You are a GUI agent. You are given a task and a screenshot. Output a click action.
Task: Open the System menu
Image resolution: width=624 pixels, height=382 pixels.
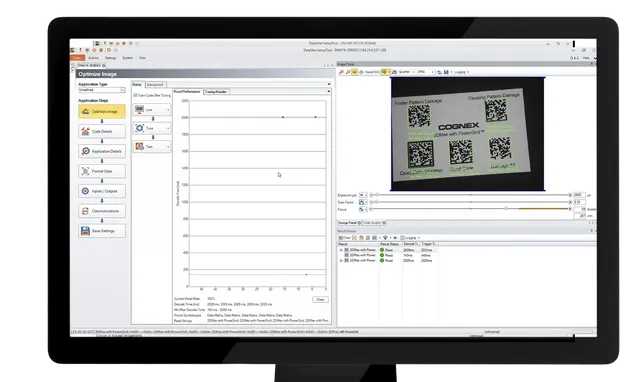(127, 58)
